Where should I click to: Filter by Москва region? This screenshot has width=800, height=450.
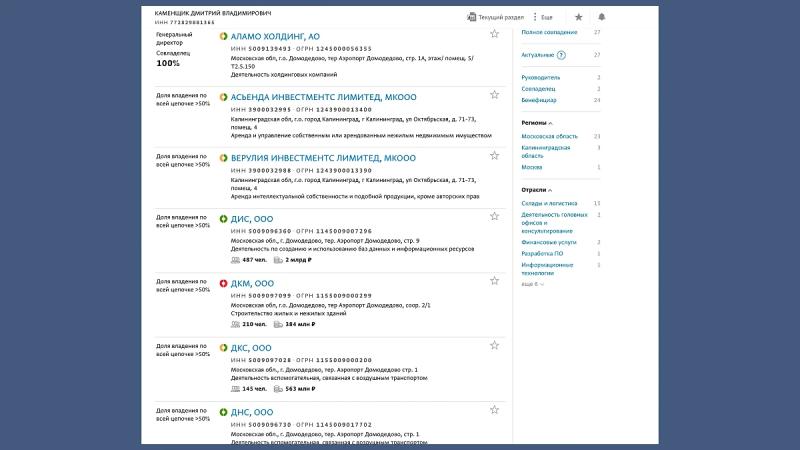click(532, 167)
